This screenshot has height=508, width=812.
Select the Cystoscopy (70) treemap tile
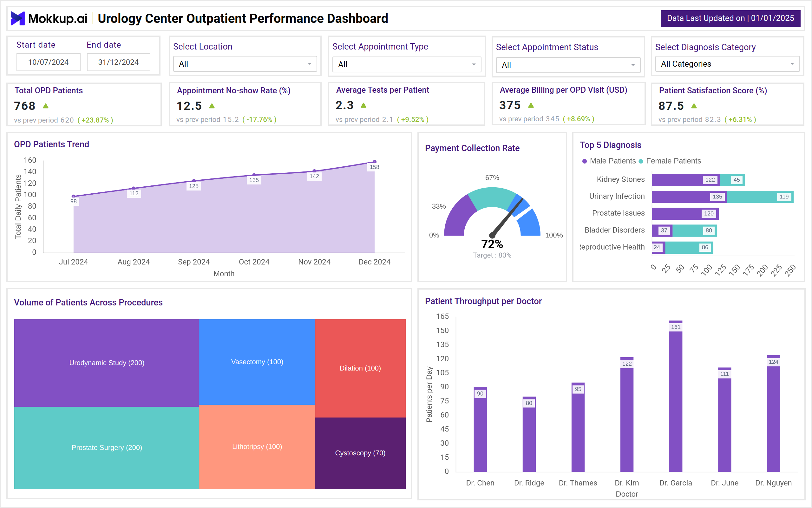(x=360, y=453)
